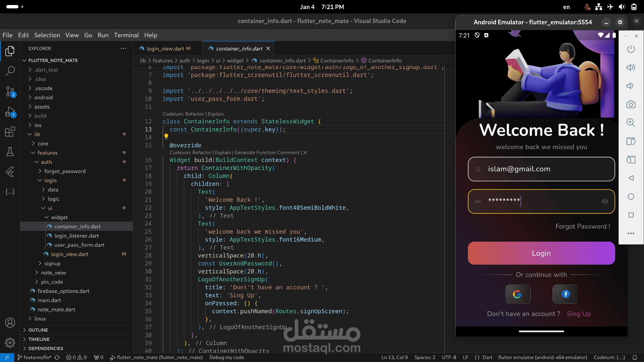Open Run and Debug view
Screen dimensions: 644x362
(10, 112)
